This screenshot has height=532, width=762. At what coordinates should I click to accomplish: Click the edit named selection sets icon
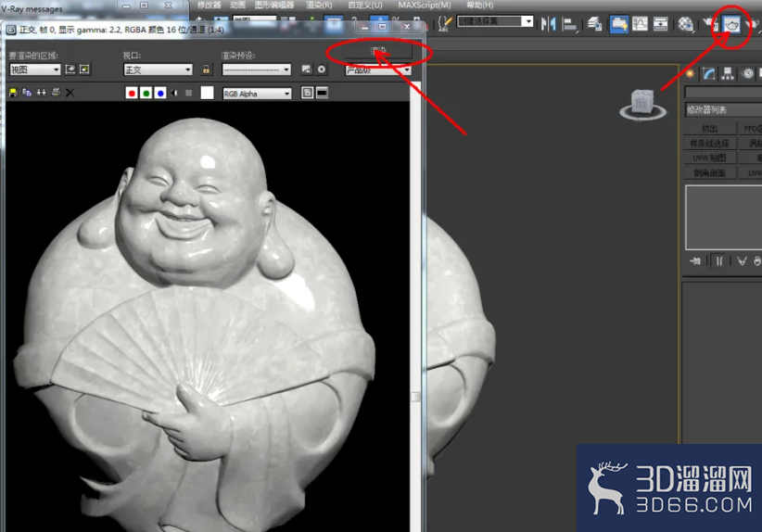(x=444, y=23)
